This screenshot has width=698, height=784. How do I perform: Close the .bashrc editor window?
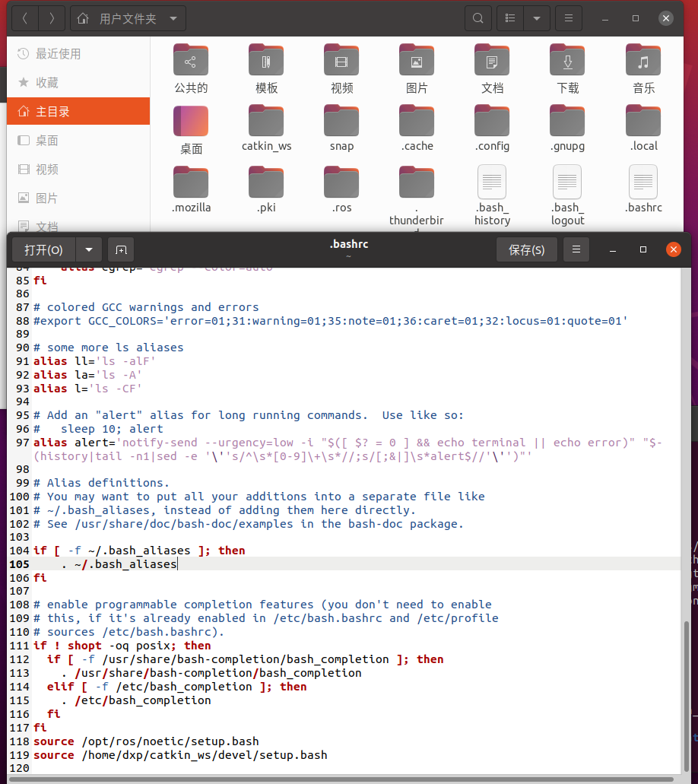click(x=674, y=249)
